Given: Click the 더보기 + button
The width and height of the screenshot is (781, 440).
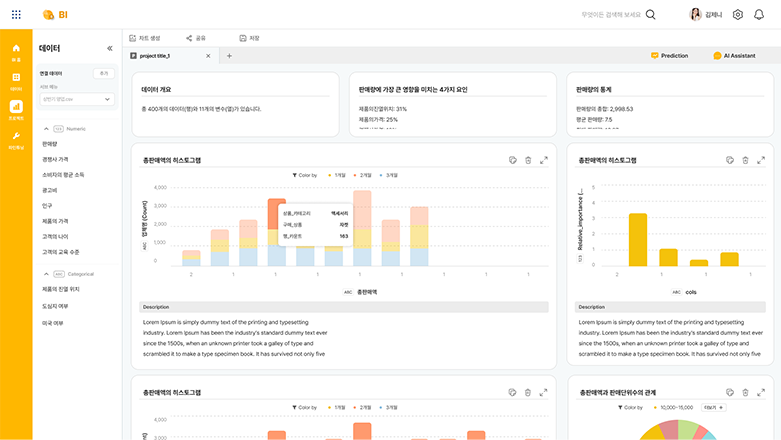Looking at the screenshot, I should pos(714,408).
